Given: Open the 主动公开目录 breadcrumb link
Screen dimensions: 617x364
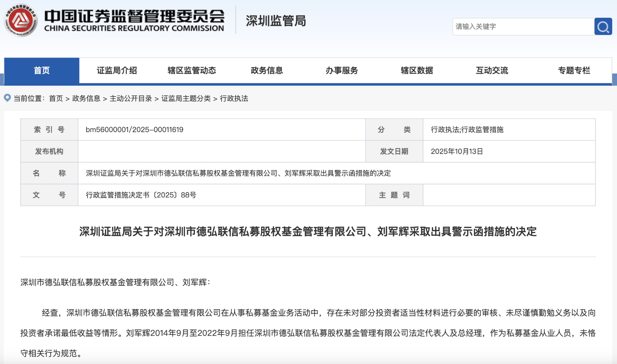Looking at the screenshot, I should coord(131,99).
